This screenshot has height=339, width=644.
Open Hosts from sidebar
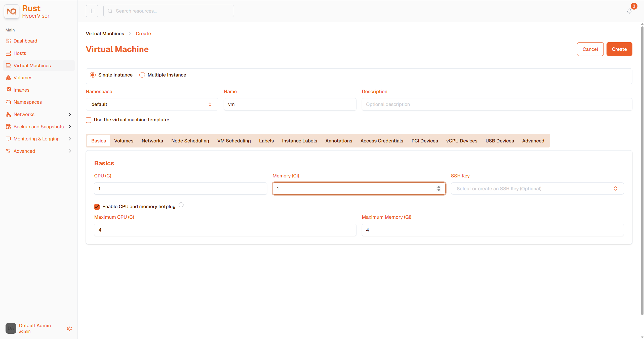39,53
